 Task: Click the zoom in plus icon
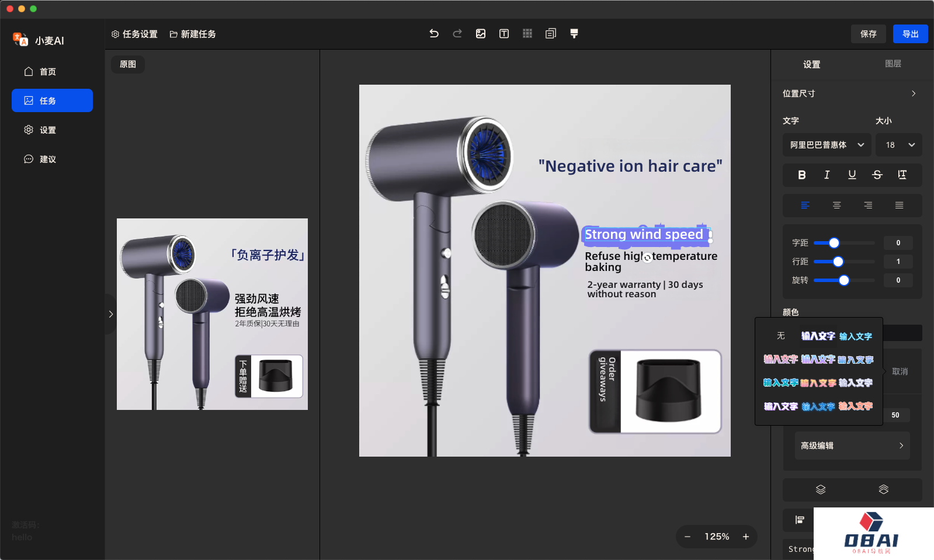tap(746, 537)
